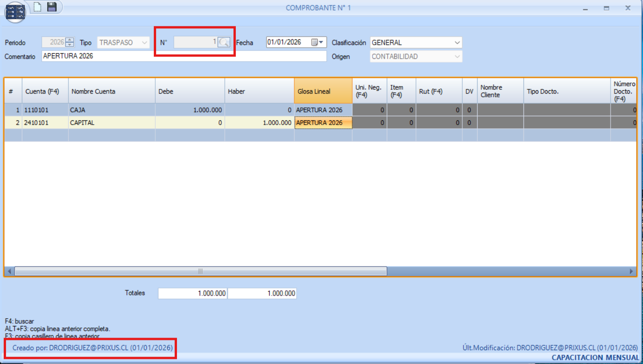Click the 2410101 account code cell

pyautogui.click(x=45, y=123)
